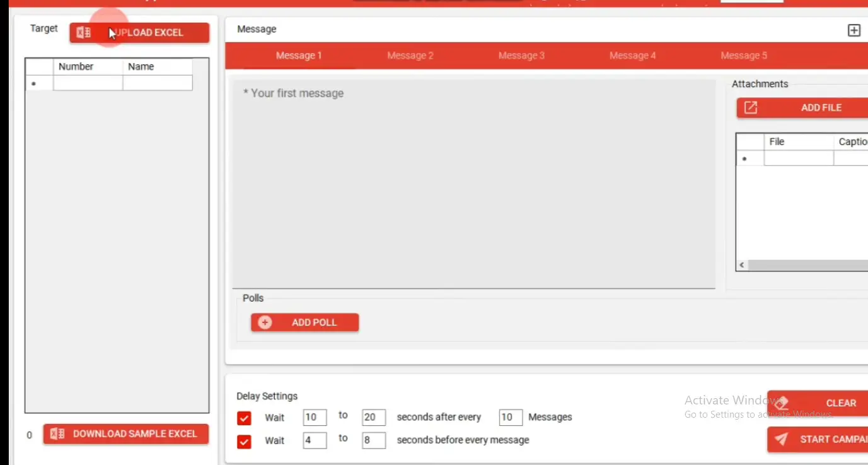Go to the Message 4 tab
Screen dimensions: 868x465
pos(632,56)
